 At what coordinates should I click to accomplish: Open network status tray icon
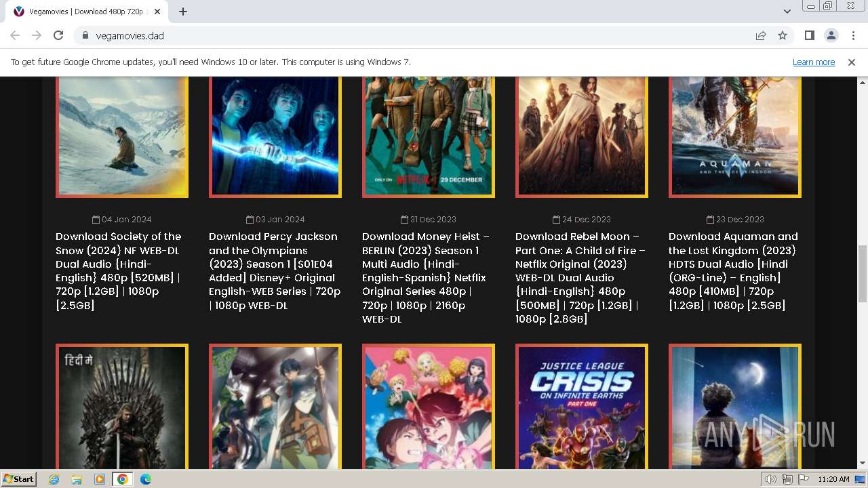tap(787, 479)
